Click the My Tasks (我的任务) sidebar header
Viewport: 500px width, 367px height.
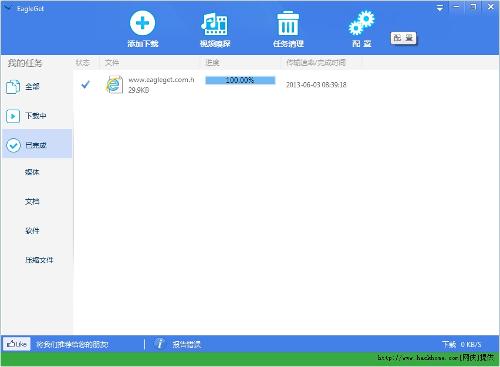25,63
